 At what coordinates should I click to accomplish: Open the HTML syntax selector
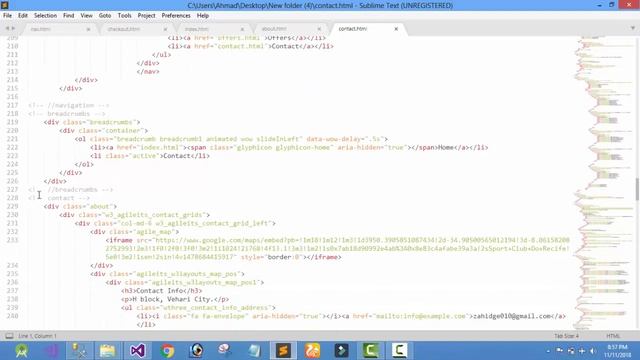(x=613, y=336)
